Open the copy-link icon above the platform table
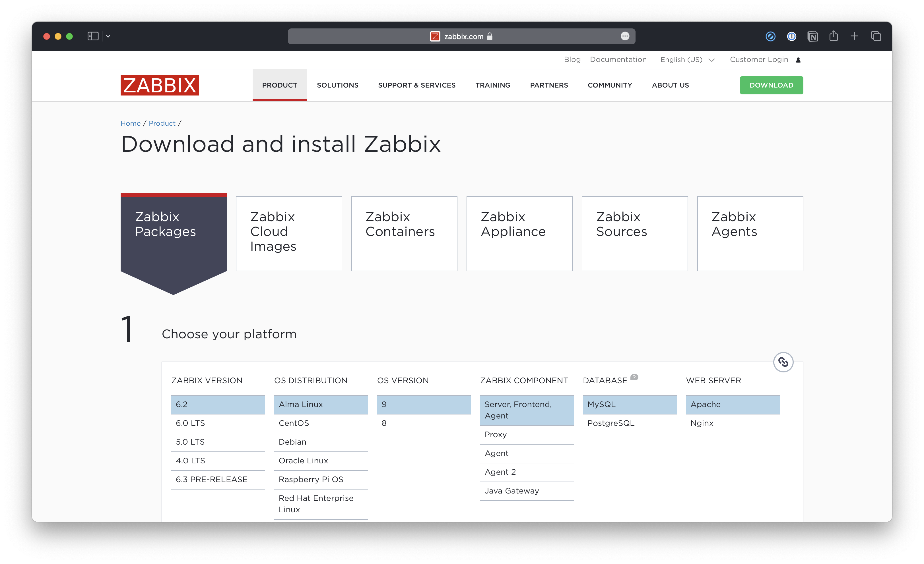The height and width of the screenshot is (564, 924). pyautogui.click(x=783, y=362)
